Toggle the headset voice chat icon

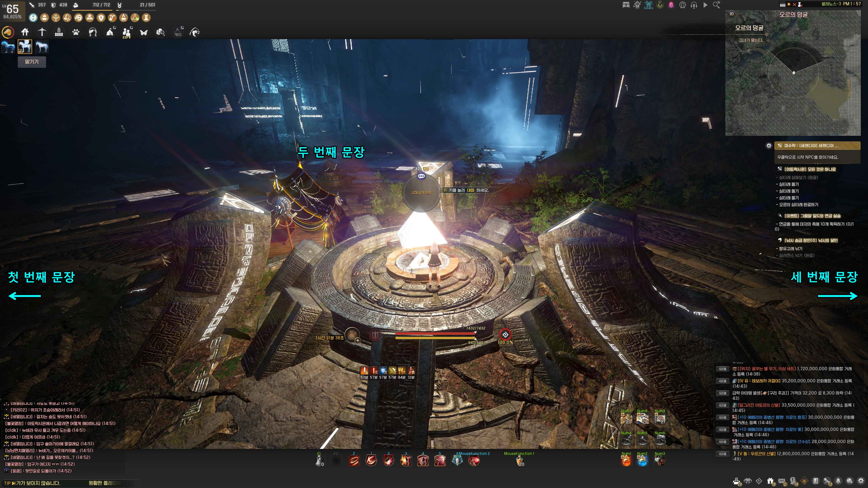[x=694, y=5]
